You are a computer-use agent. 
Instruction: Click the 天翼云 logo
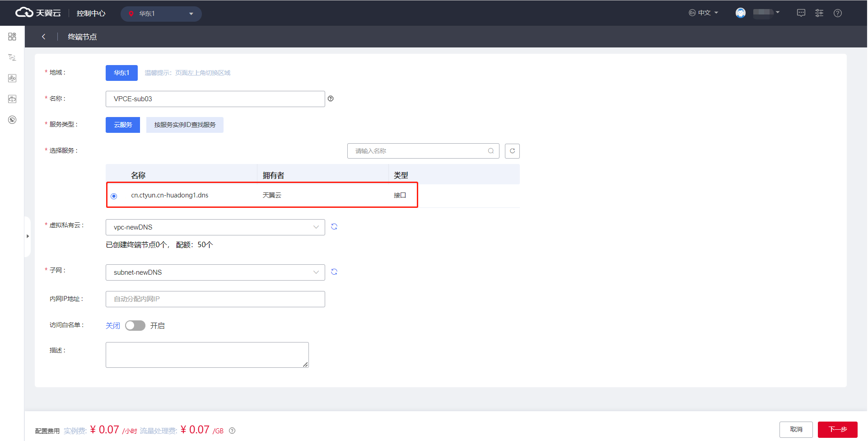(x=38, y=13)
